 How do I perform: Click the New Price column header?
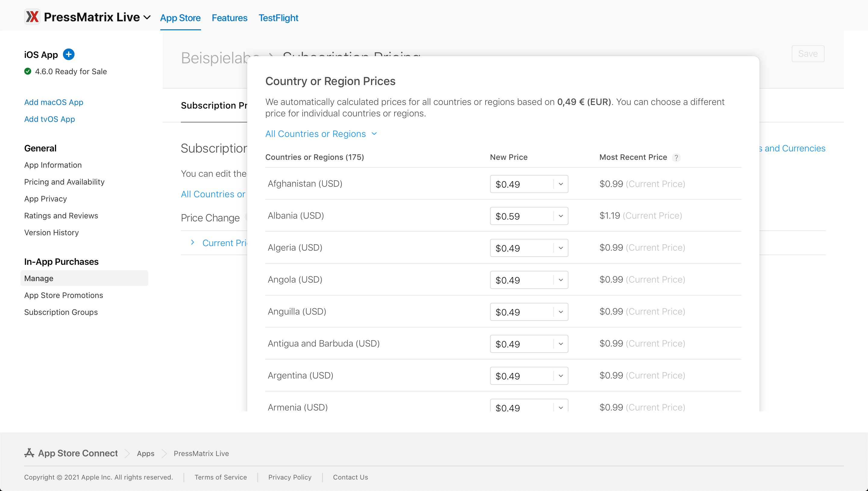pos(509,157)
